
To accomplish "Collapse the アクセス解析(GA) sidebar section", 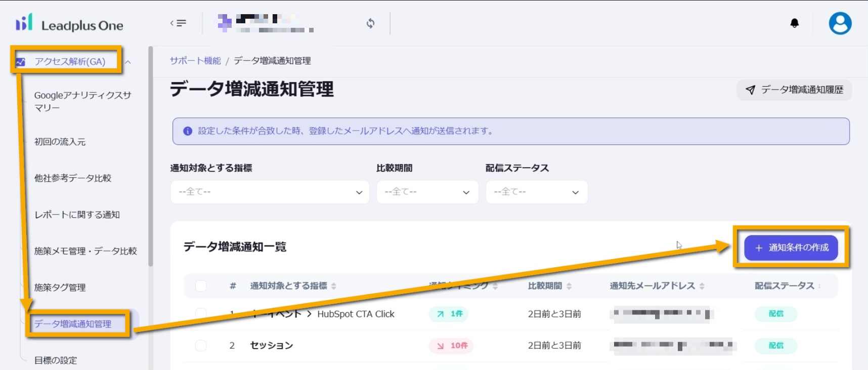I will point(128,62).
